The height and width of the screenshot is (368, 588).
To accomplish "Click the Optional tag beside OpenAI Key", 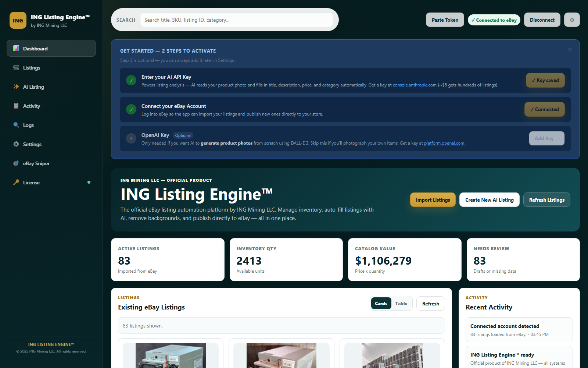I will (x=183, y=135).
